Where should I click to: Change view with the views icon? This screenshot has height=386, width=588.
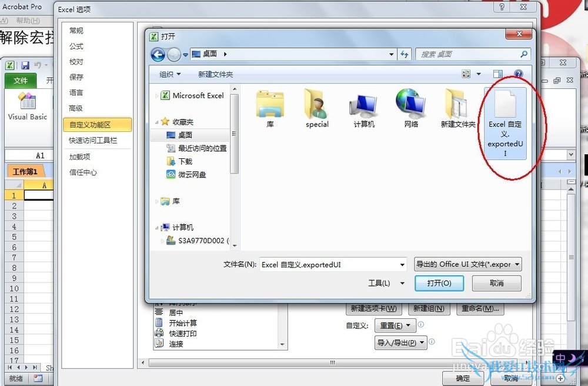(x=466, y=74)
